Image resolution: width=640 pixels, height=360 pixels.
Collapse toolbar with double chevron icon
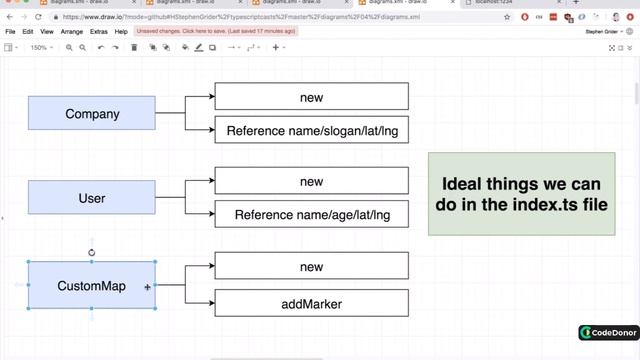[x=630, y=48]
